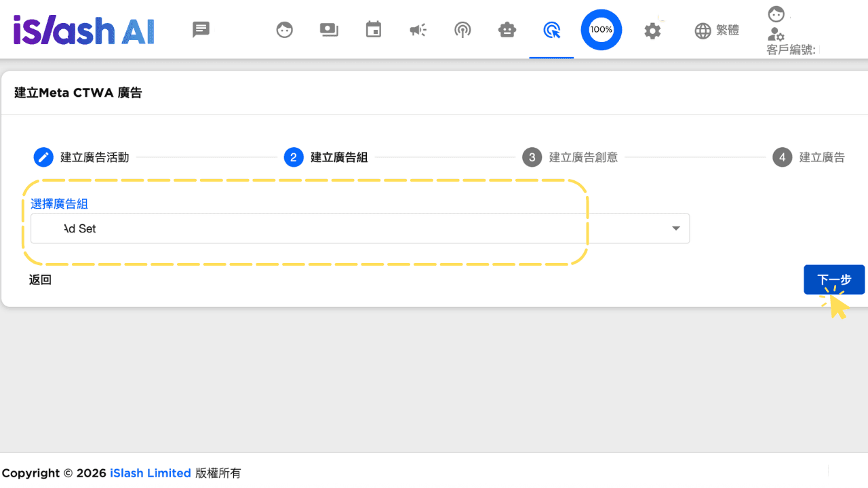Viewport: 868px width, 488px height.
Task: Switch language via globe 繁體 selector
Action: click(x=717, y=30)
